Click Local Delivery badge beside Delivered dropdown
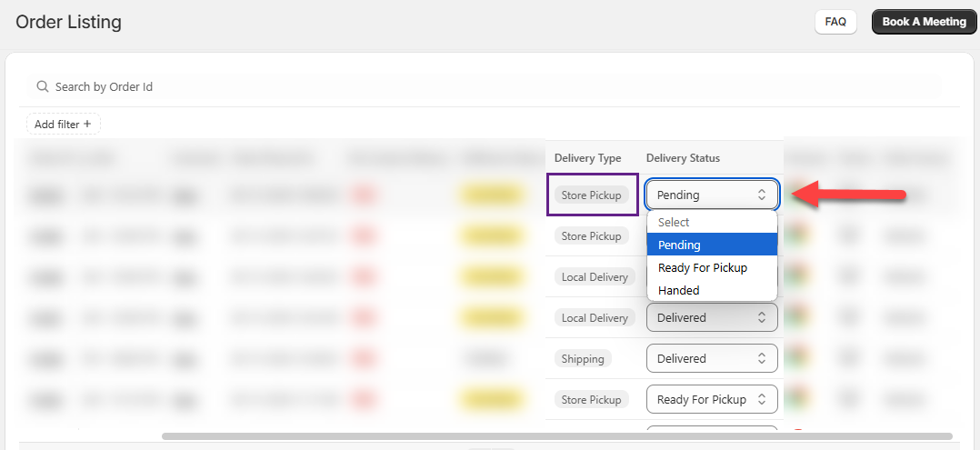Image resolution: width=980 pixels, height=450 pixels. click(x=595, y=317)
